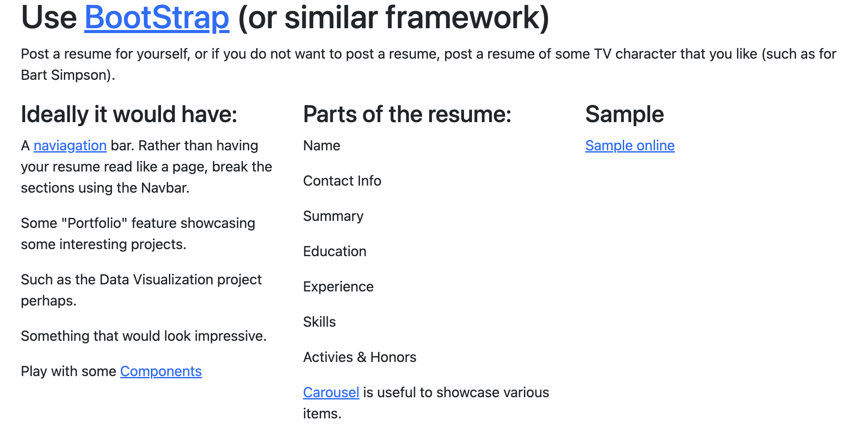Click the misspelled 'naviagation' hyperlink

coord(70,145)
